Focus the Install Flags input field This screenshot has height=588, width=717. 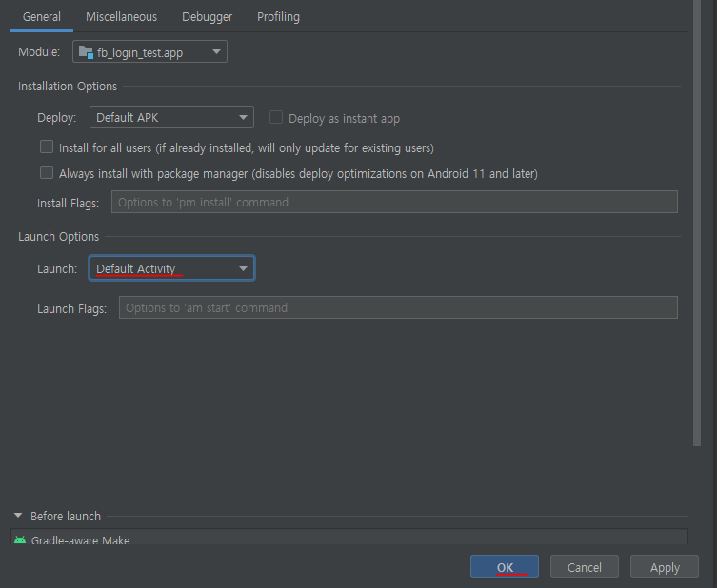click(x=394, y=202)
